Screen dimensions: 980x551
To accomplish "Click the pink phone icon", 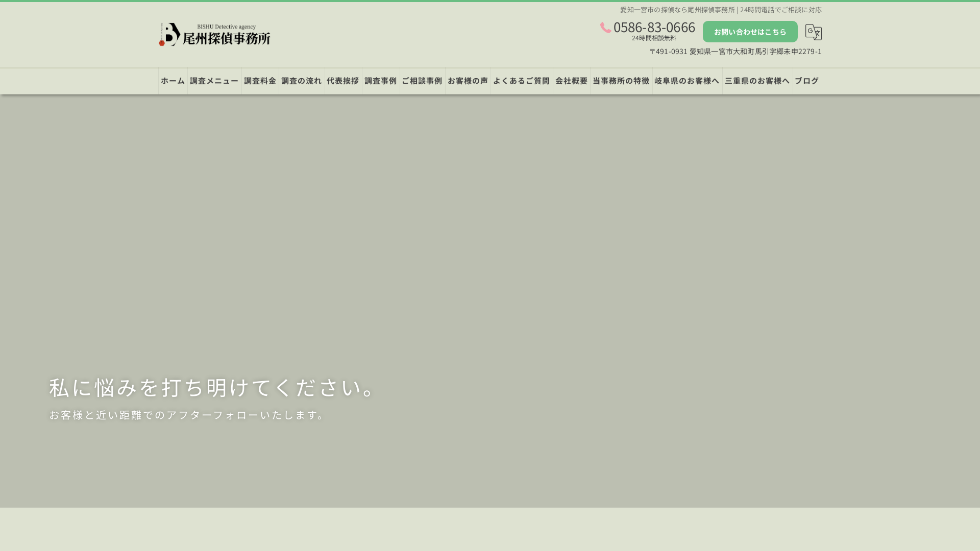I will tap(606, 28).
